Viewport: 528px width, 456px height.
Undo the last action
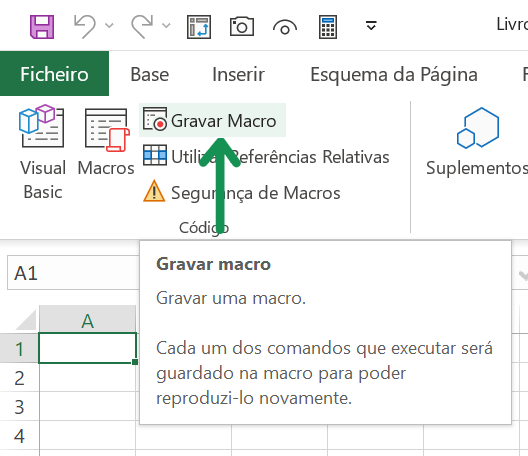(x=85, y=26)
